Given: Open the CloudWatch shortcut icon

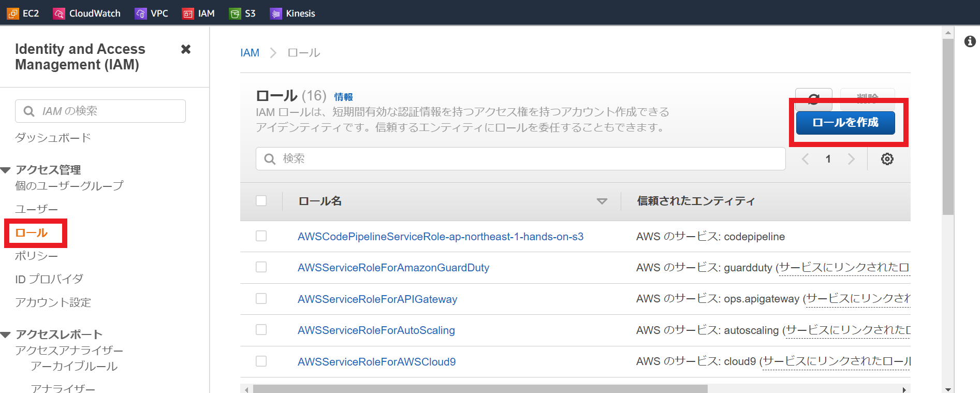Looking at the screenshot, I should coord(59,13).
